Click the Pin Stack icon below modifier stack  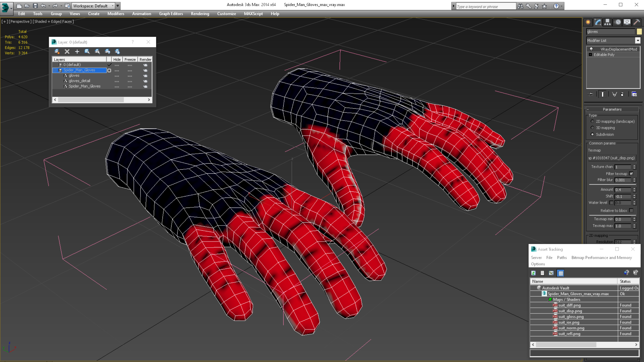pyautogui.click(x=591, y=94)
